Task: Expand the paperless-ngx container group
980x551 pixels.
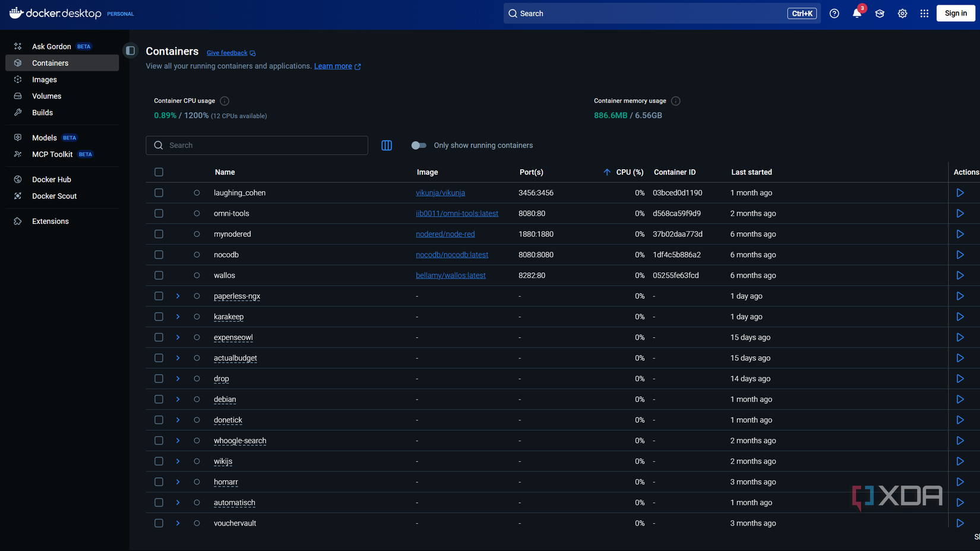Action: pyautogui.click(x=178, y=296)
